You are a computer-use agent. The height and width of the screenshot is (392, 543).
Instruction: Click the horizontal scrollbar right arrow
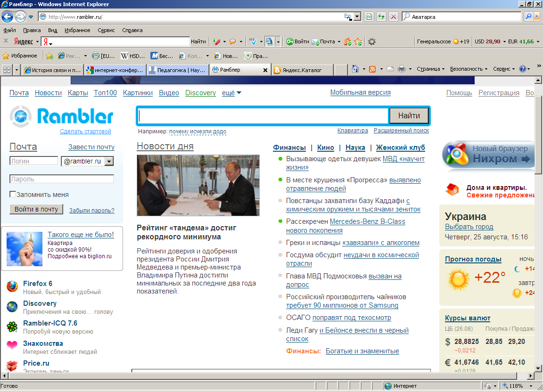tap(531, 376)
